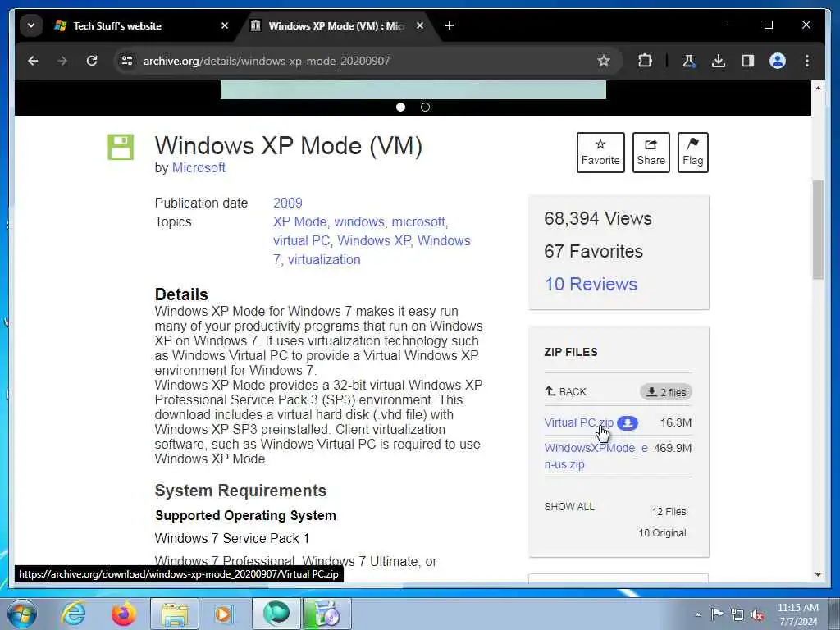Select the second carousel dot
This screenshot has height=630, width=840.
coord(426,107)
